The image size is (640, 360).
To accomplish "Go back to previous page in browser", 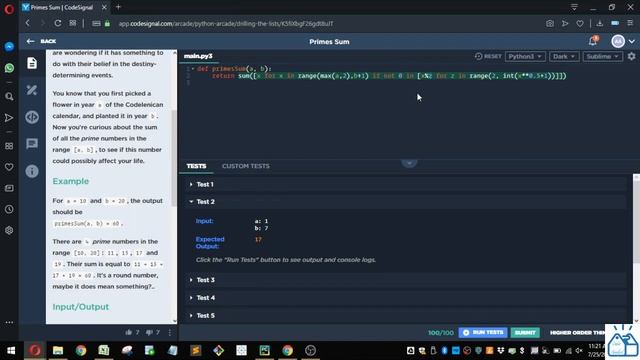I will (28, 23).
